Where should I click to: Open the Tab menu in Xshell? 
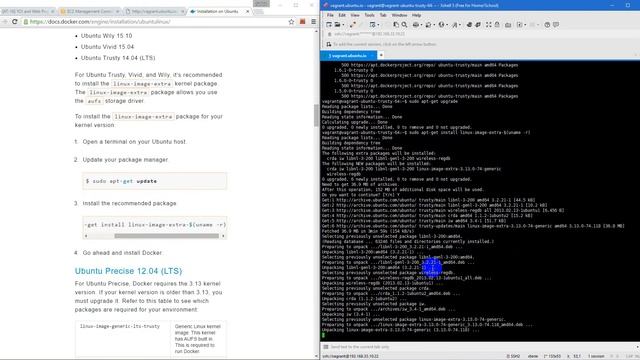(383, 15)
